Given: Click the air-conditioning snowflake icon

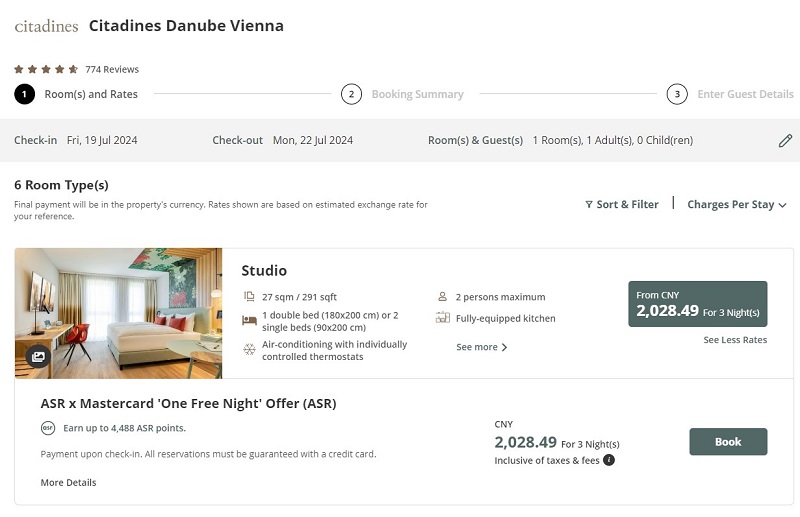Looking at the screenshot, I should (x=249, y=350).
